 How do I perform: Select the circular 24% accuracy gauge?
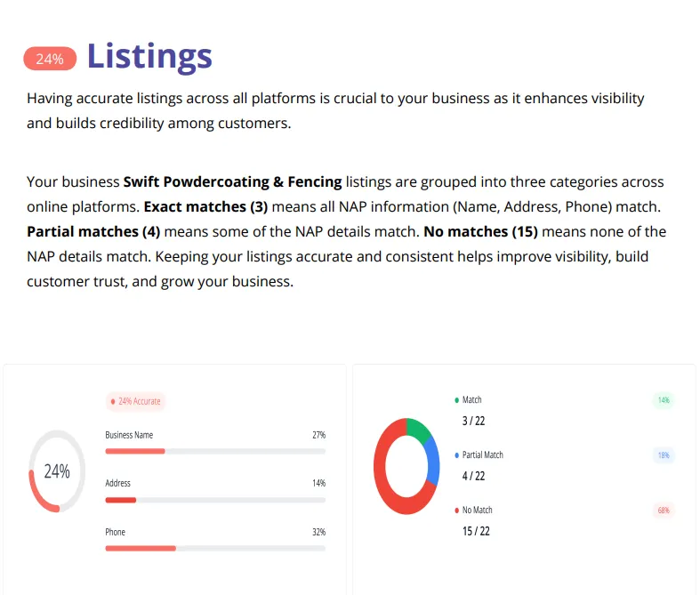pos(57,471)
